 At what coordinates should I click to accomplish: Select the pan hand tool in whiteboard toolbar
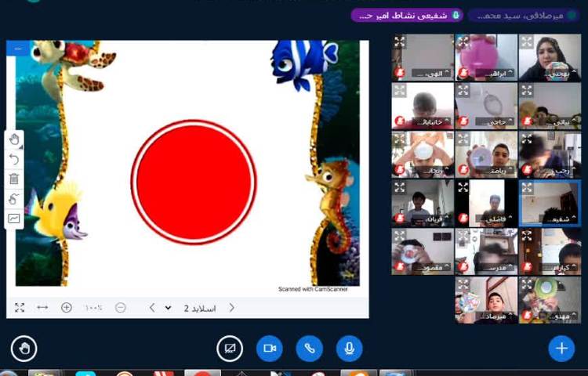coord(14,139)
